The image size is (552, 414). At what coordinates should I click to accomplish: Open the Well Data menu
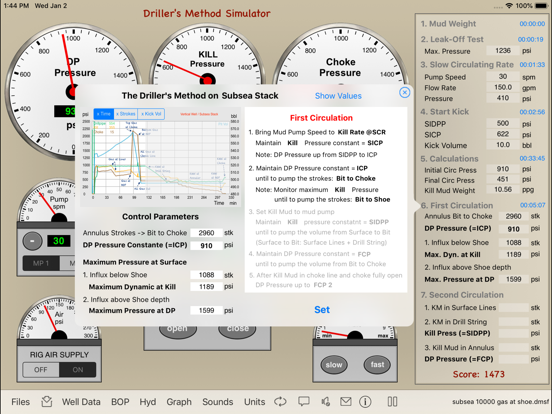81,402
